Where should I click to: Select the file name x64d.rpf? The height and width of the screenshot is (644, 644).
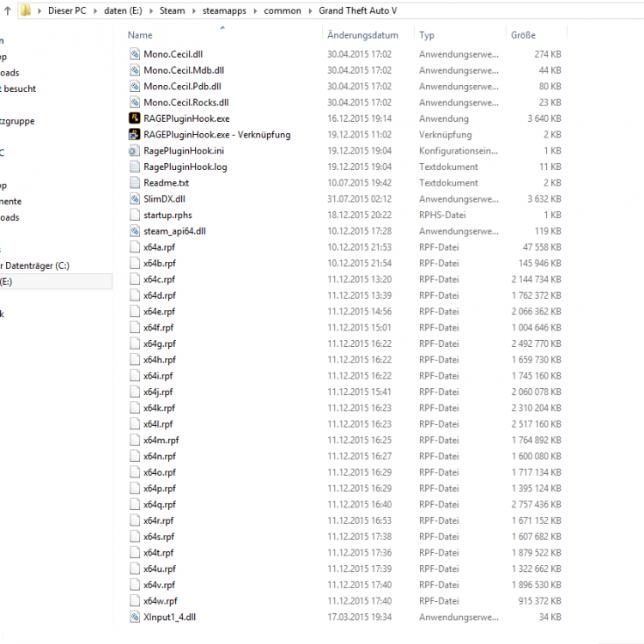coord(160,295)
